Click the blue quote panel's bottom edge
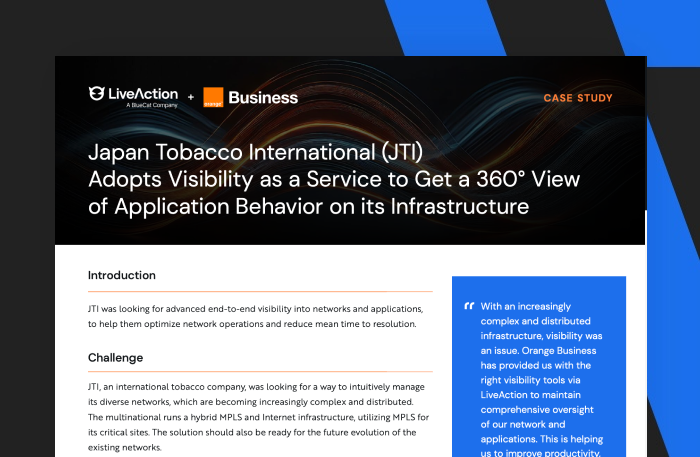 (539, 455)
